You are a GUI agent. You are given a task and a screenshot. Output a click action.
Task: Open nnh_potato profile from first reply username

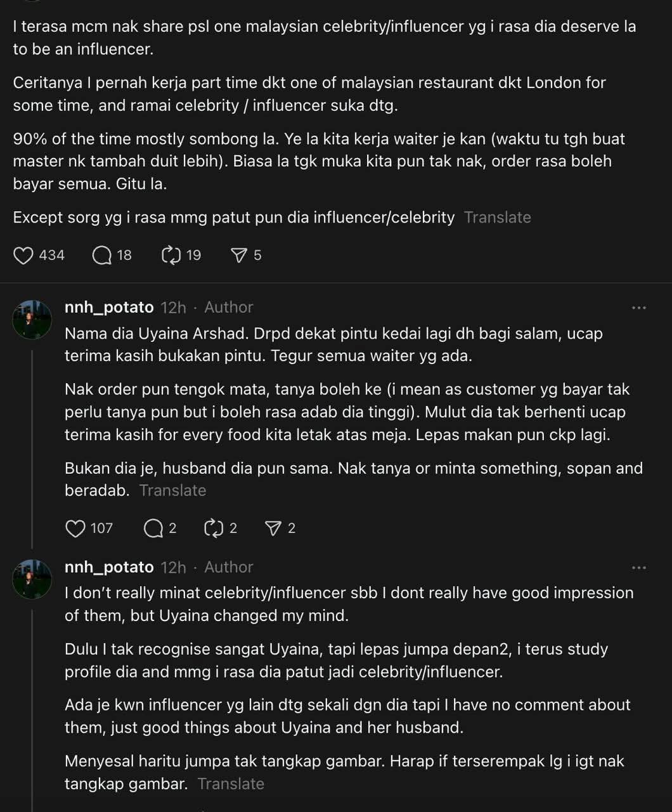[x=109, y=308]
